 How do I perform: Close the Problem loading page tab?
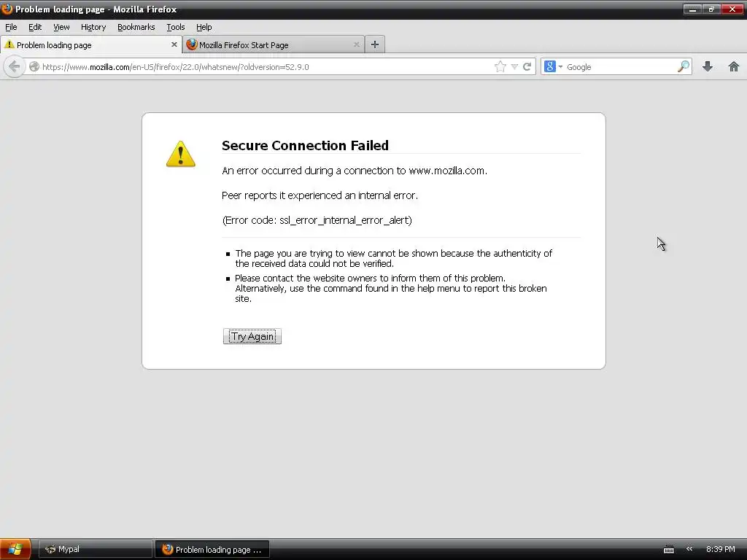(174, 44)
